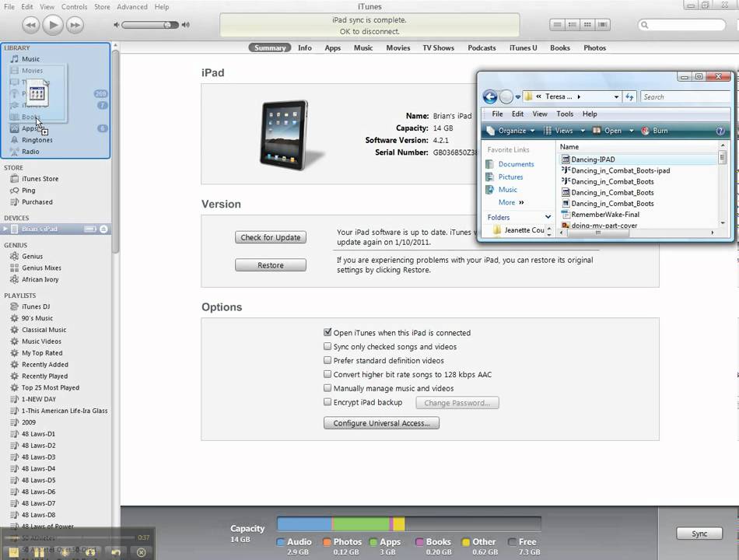Expand More favorite links in Explorer
739x560 pixels.
click(511, 202)
